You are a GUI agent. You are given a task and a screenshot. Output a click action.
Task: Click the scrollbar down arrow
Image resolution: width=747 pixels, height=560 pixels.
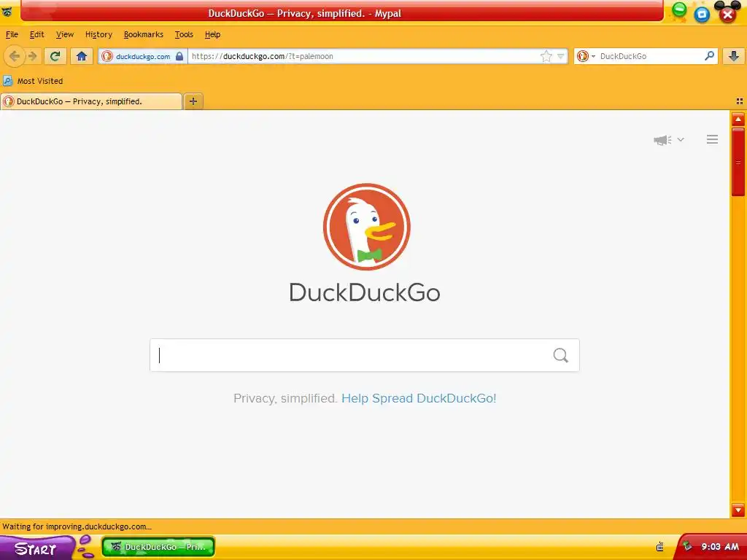coord(738,510)
